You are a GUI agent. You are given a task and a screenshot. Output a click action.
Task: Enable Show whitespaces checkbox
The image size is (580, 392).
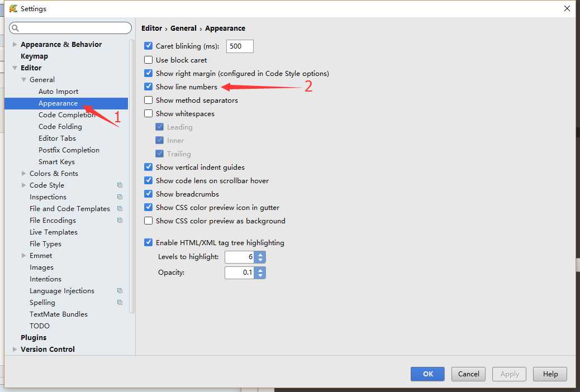pyautogui.click(x=148, y=113)
